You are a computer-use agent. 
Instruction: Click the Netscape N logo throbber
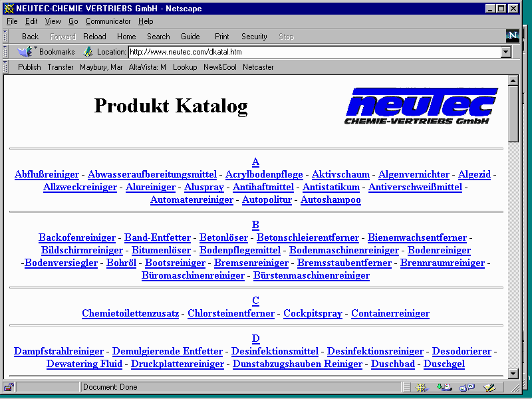(x=512, y=36)
